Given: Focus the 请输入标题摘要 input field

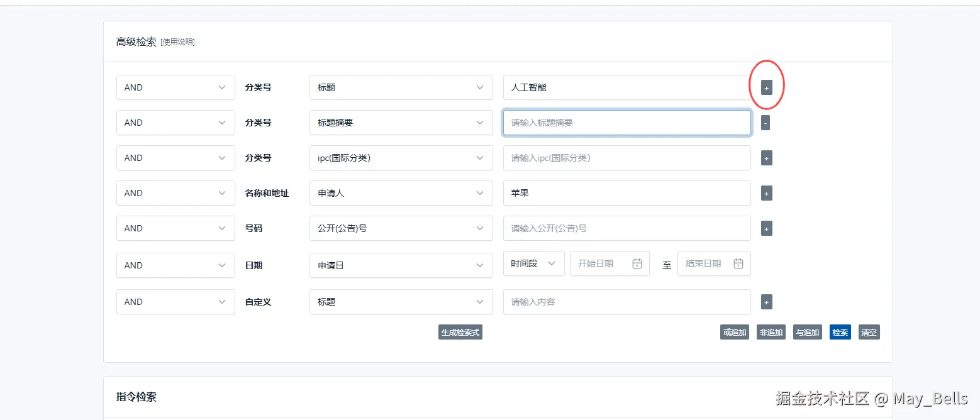Looking at the screenshot, I should [x=627, y=123].
